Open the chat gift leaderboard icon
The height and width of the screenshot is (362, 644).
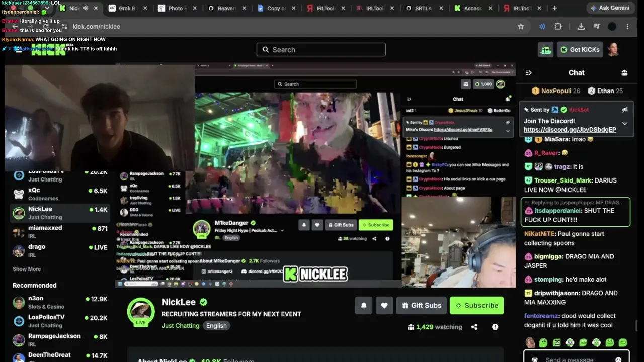624,73
